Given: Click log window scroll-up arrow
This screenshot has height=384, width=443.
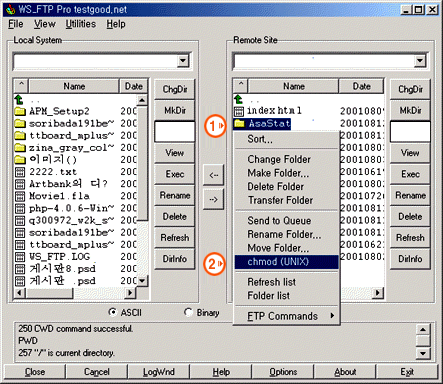Looking at the screenshot, I should [423, 329].
